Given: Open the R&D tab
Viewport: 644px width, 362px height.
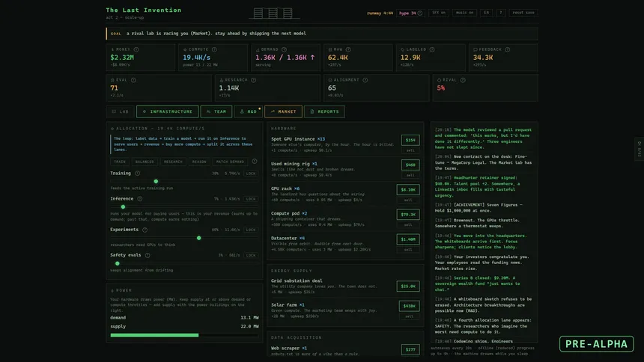Looking at the screenshot, I should click(248, 111).
